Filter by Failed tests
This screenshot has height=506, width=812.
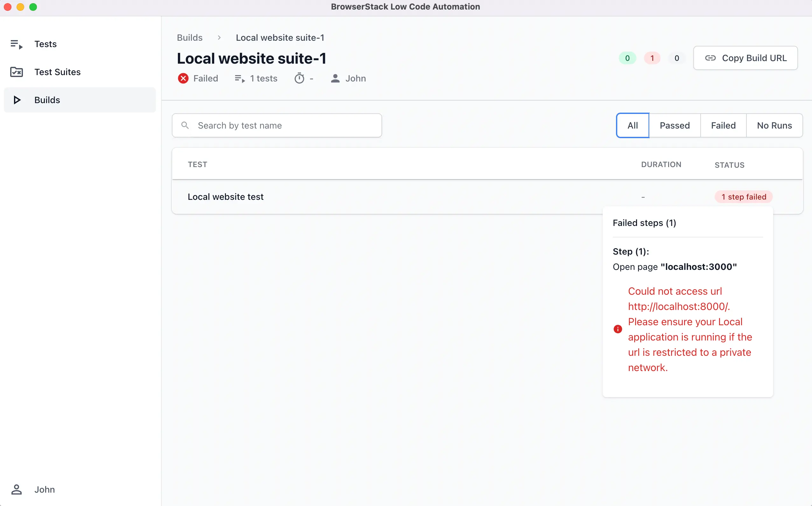point(723,125)
